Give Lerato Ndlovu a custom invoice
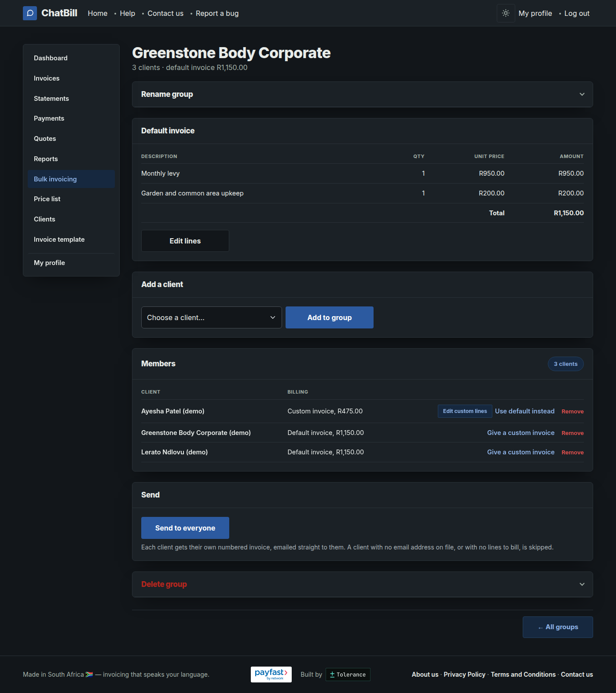 click(521, 452)
